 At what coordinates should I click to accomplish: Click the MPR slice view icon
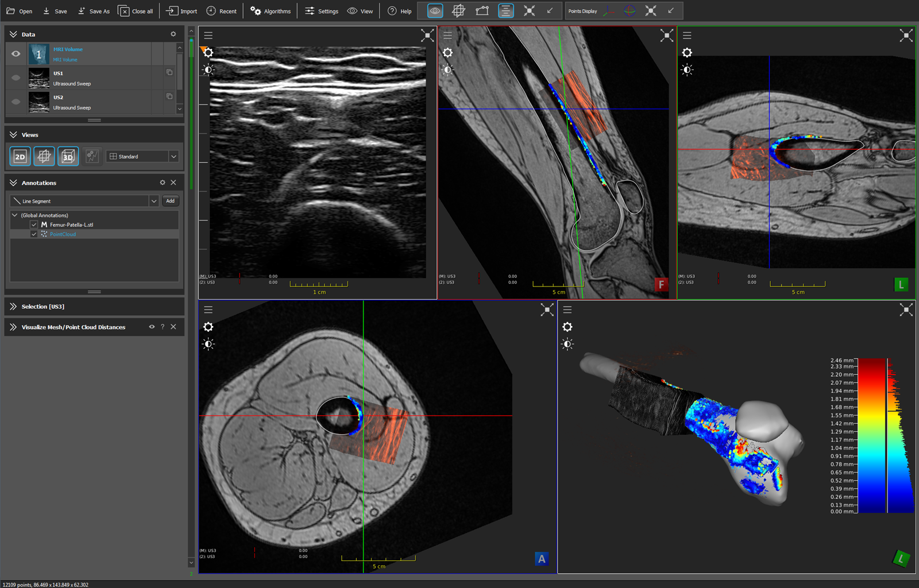(x=44, y=156)
